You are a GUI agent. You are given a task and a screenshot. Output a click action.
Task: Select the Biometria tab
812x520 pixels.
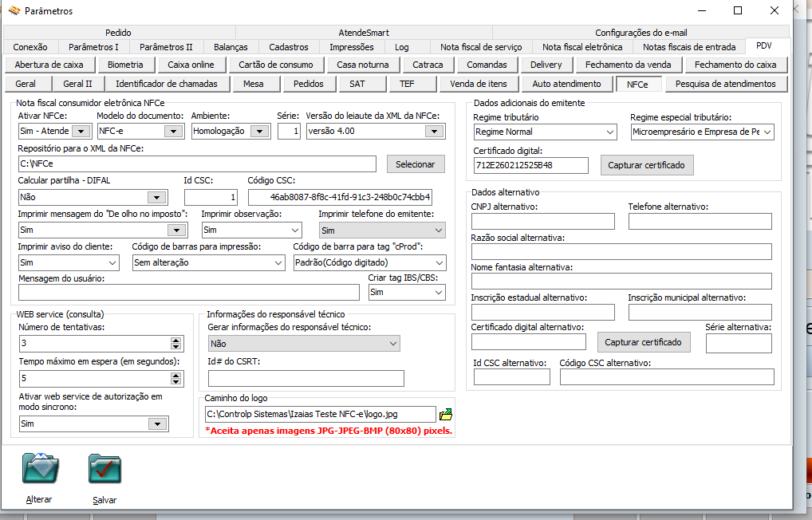[125, 65]
